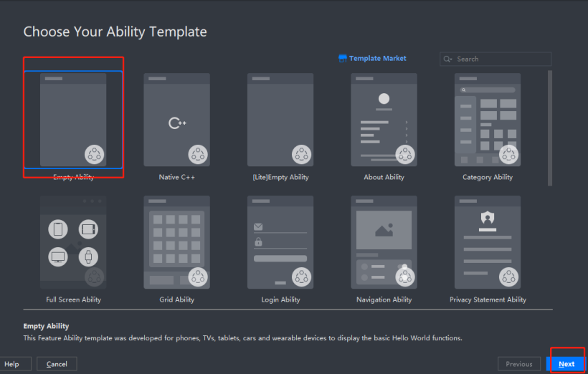
Task: Click the shield user icon in Privacy Statement
Action: coord(488,217)
